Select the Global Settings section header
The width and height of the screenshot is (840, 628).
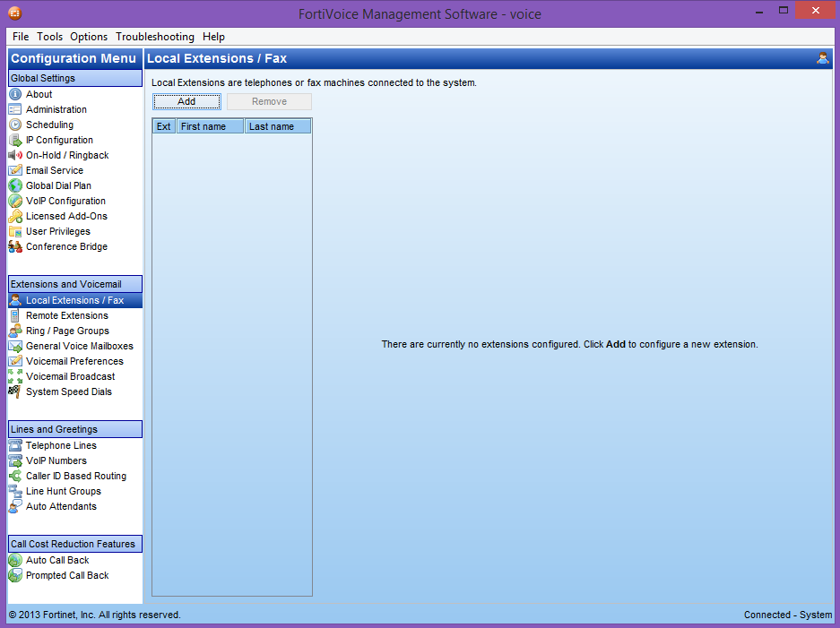75,78
